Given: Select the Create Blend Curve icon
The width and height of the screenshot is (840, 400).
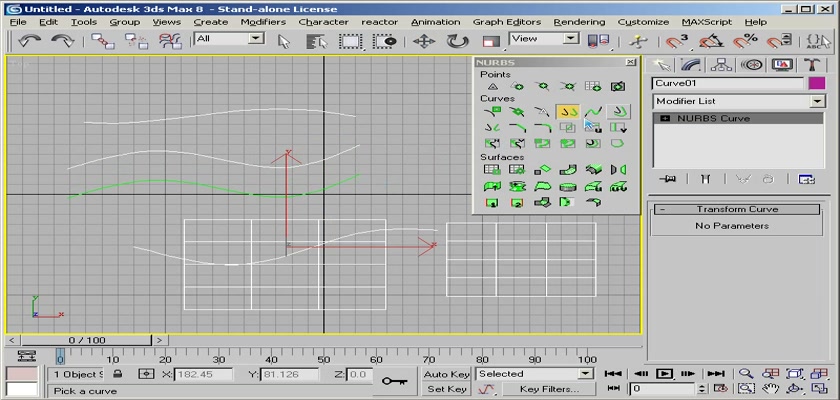Looking at the screenshot, I should (x=593, y=111).
